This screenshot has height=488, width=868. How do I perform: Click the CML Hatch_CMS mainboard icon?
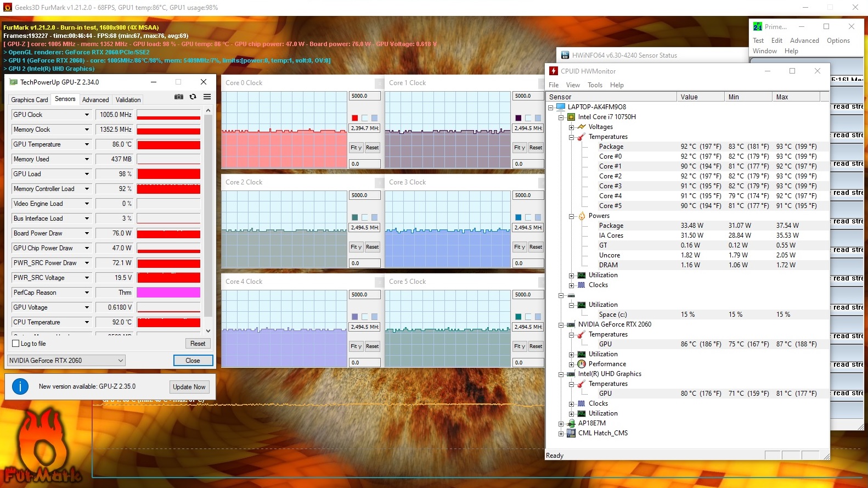pyautogui.click(x=571, y=433)
